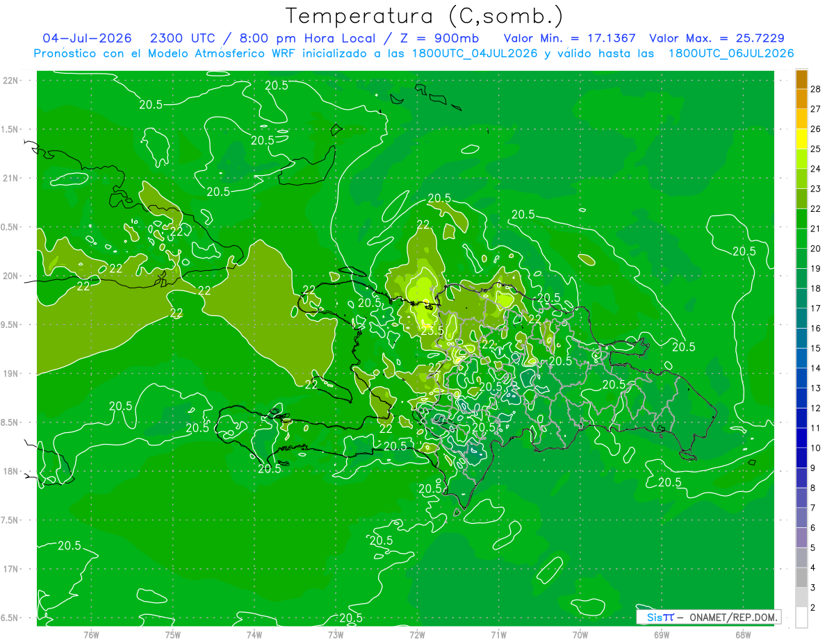The image size is (834, 644).
Task: Click the "28" color scale label
Action: [817, 89]
